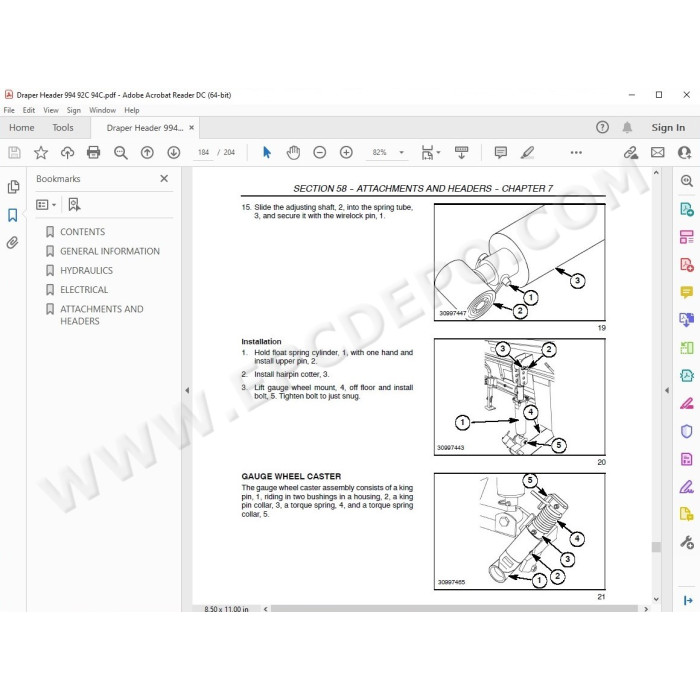The image size is (700, 700).
Task: Click the Save file icon in toolbar
Action: [x=14, y=153]
